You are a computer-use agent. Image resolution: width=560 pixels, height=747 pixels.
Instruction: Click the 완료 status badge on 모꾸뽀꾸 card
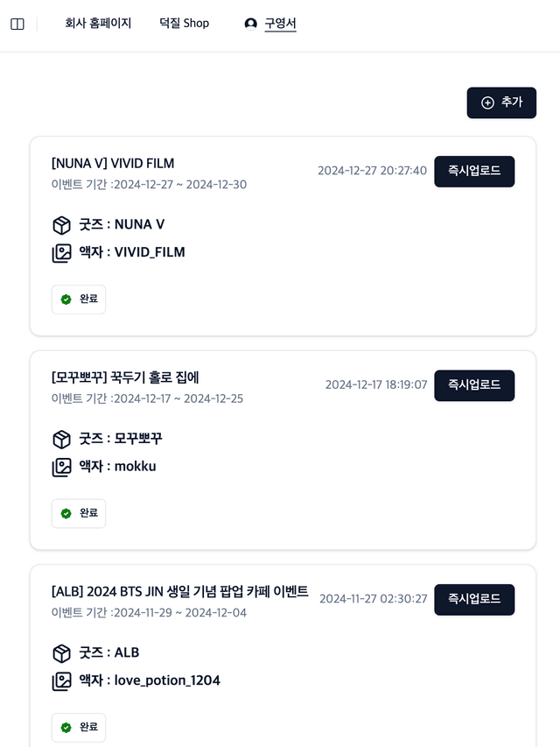pyautogui.click(x=79, y=513)
